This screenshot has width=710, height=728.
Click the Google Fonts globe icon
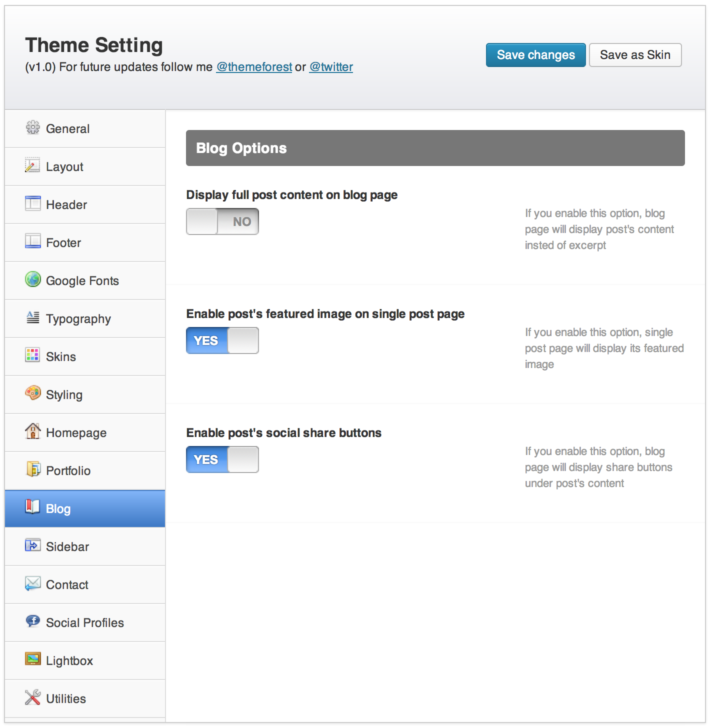coord(32,279)
